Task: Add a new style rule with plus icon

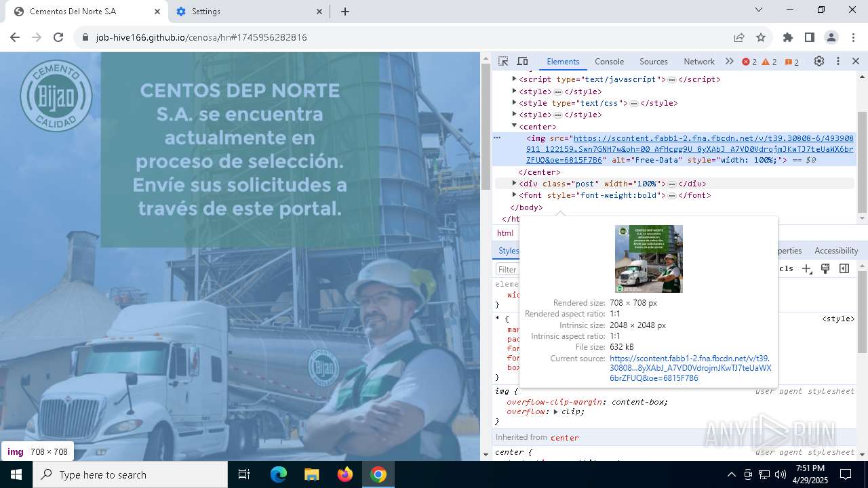Action: [807, 269]
